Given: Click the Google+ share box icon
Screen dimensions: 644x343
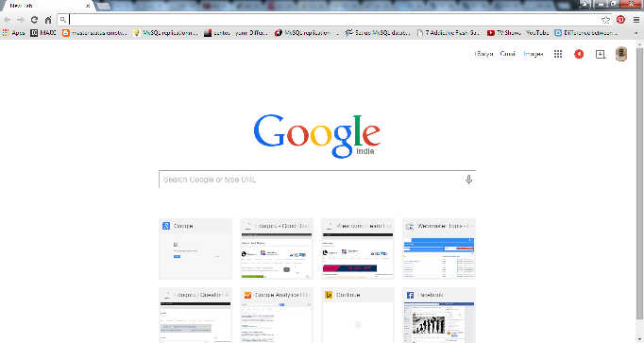Looking at the screenshot, I should pos(600,54).
